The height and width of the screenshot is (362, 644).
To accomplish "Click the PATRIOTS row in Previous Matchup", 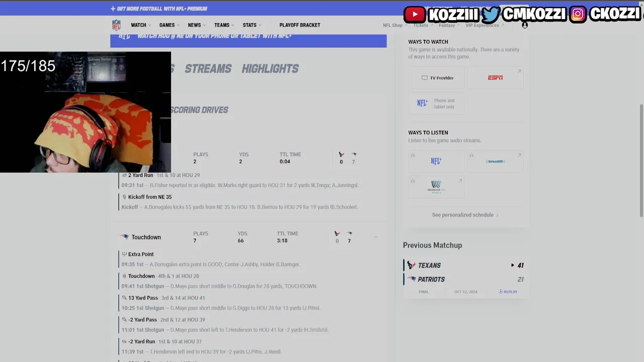I will coord(465,279).
